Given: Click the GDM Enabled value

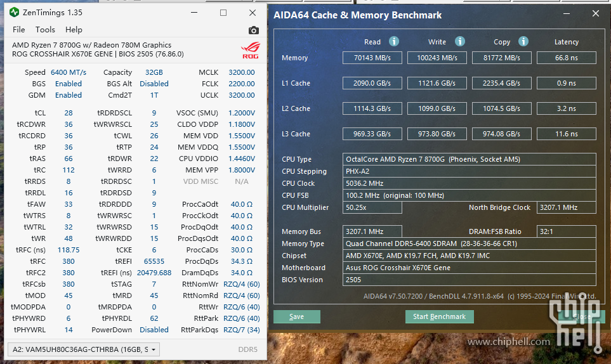Looking at the screenshot, I should (69, 95).
